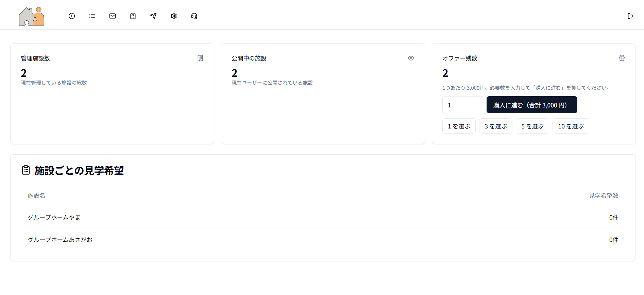Click the house puzzle logo

click(32, 16)
